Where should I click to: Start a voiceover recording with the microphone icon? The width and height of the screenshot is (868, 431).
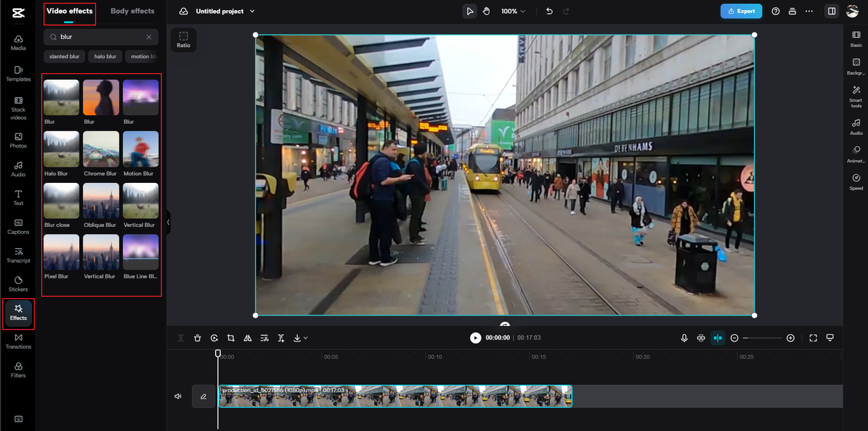(x=684, y=337)
